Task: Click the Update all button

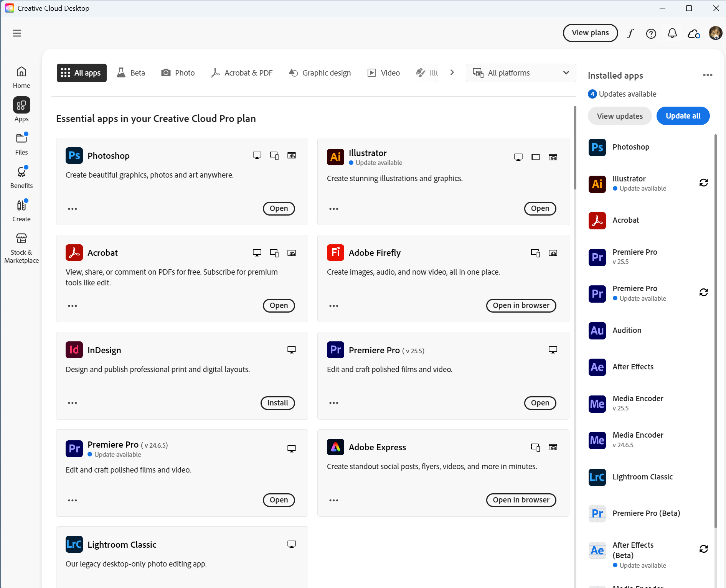Action: coord(683,116)
